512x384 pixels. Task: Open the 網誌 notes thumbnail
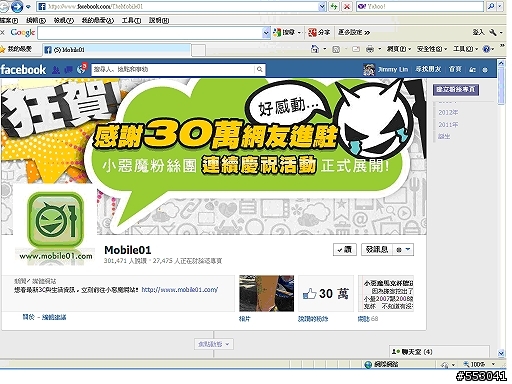[x=386, y=293]
